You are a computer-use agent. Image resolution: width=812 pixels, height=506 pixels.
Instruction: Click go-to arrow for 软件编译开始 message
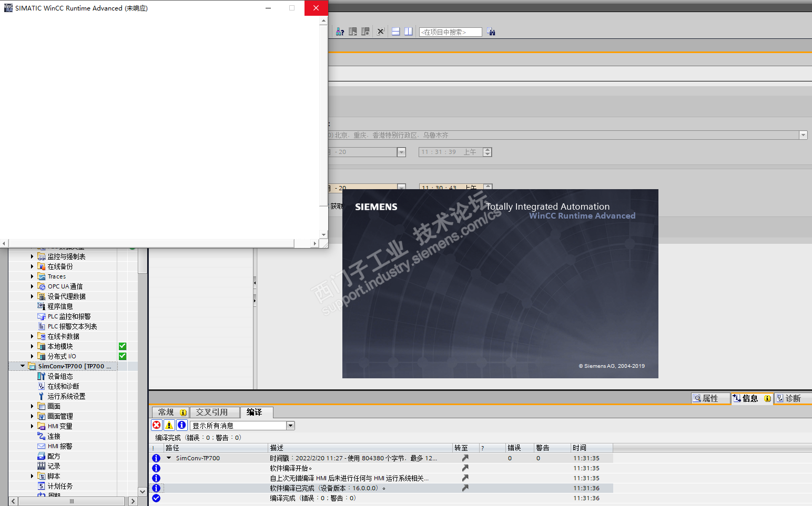465,468
